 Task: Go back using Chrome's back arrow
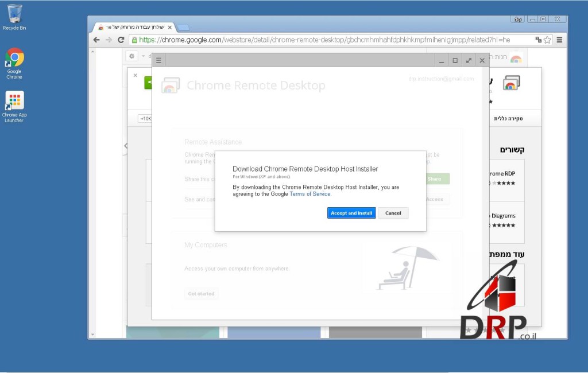point(96,40)
